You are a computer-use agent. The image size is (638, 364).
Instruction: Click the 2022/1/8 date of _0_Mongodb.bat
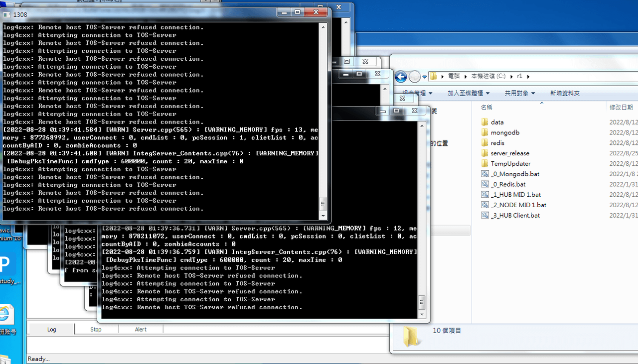(x=624, y=174)
